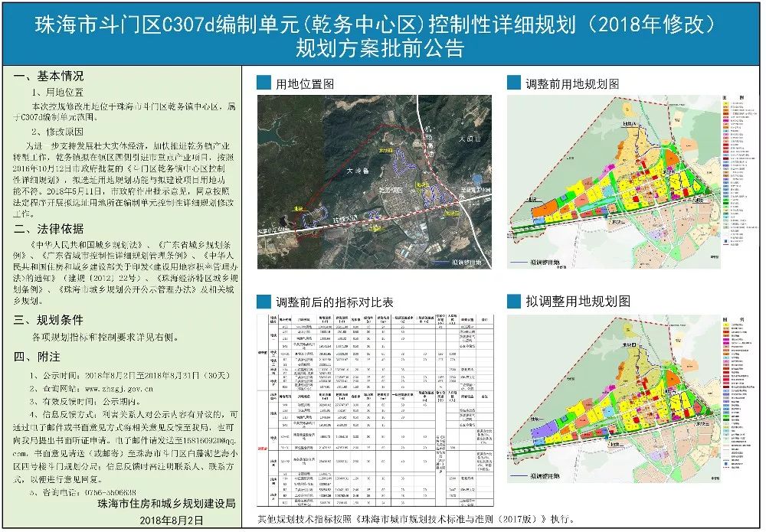Click the date '2018年8月2日' at the bottom
The height and width of the screenshot is (532, 766).
pyautogui.click(x=171, y=521)
